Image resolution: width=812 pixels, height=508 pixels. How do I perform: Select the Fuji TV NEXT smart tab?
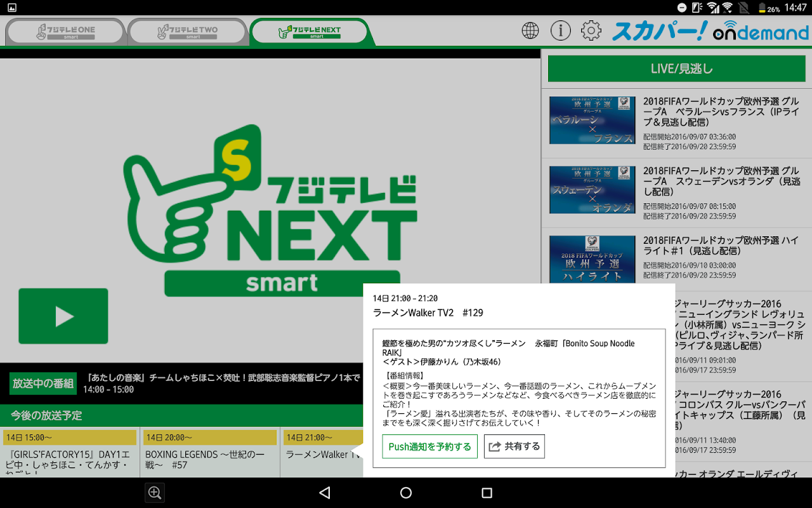310,32
